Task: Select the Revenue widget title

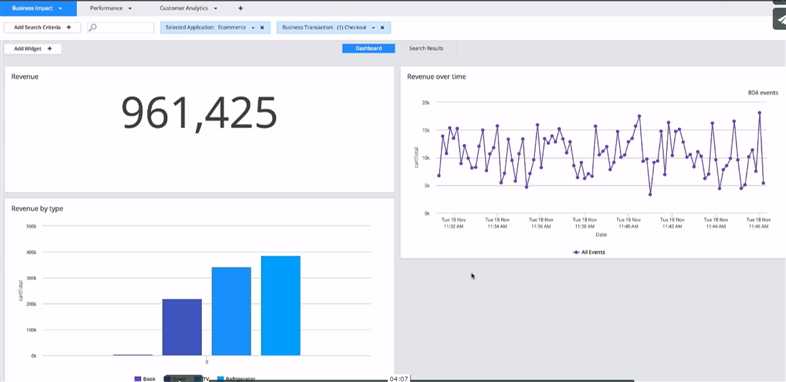Action: (x=25, y=77)
